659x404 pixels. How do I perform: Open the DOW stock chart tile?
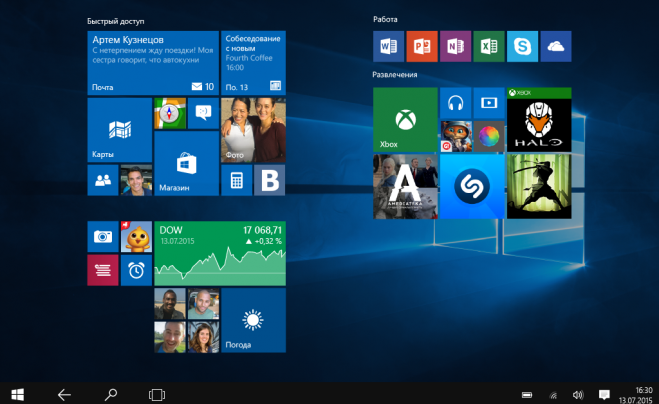pos(219,253)
